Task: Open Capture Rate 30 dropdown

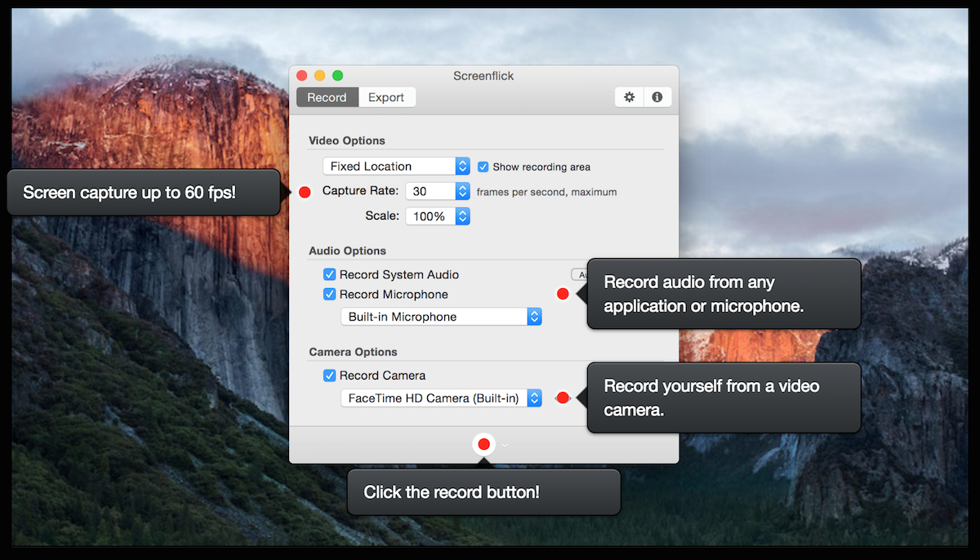Action: tap(438, 191)
